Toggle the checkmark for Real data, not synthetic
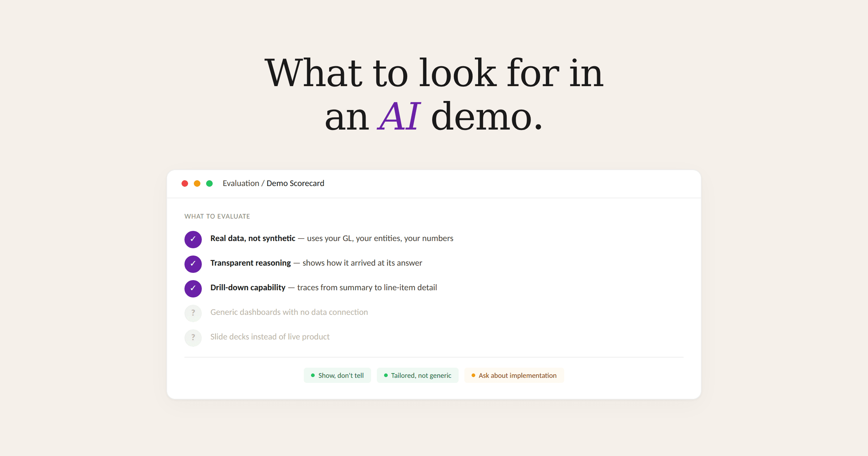This screenshot has height=456, width=868. click(x=193, y=239)
